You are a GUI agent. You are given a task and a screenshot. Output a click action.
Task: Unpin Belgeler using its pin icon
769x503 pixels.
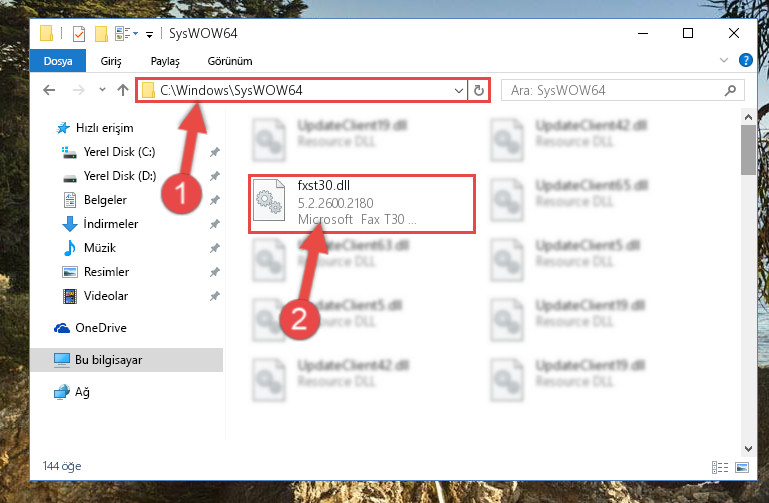coord(214,200)
